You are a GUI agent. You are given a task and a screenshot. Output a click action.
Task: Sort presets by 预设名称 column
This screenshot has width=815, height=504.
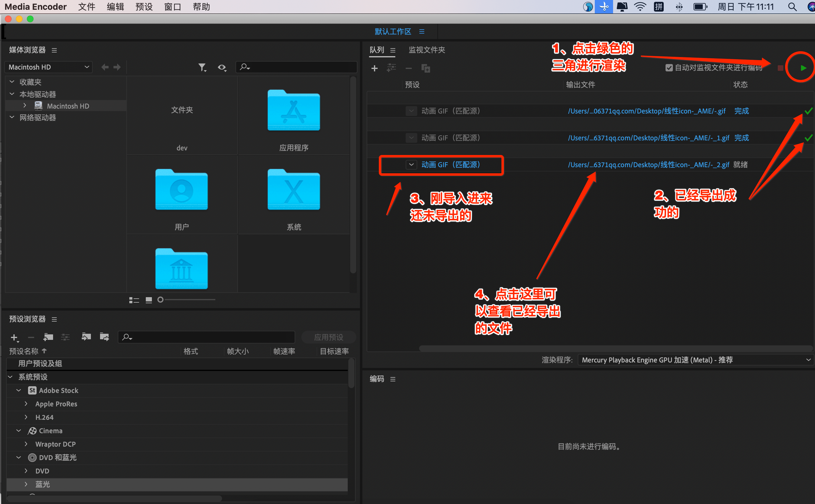pyautogui.click(x=28, y=351)
